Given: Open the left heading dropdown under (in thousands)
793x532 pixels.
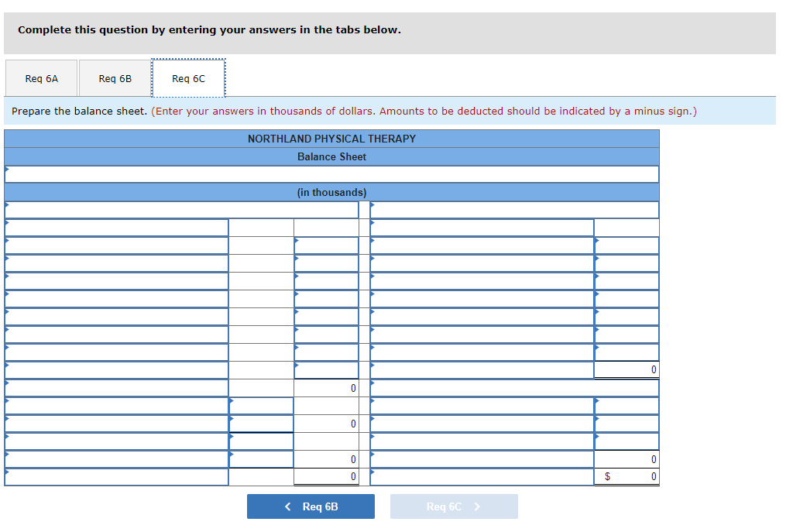Looking at the screenshot, I should pos(181,210).
